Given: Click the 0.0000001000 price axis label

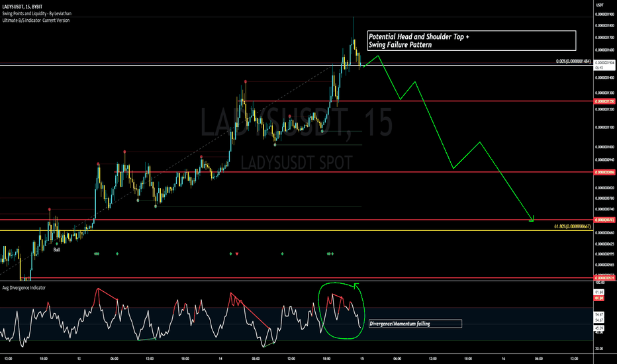Looking at the screenshot, I should (x=605, y=147).
